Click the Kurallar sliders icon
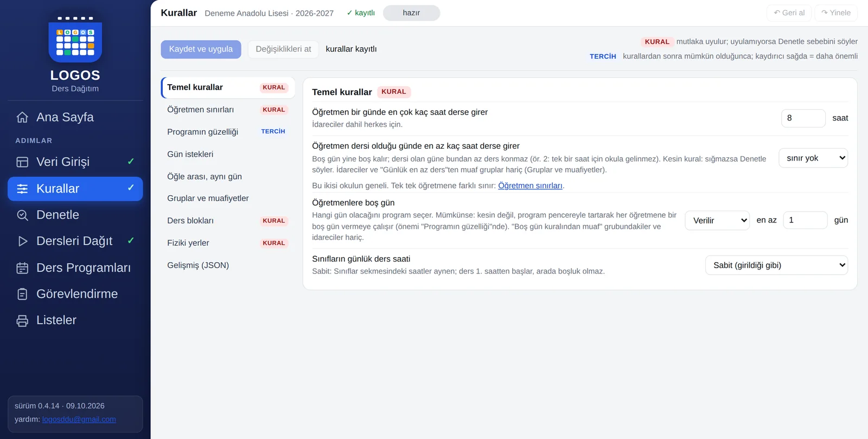 [22, 189]
